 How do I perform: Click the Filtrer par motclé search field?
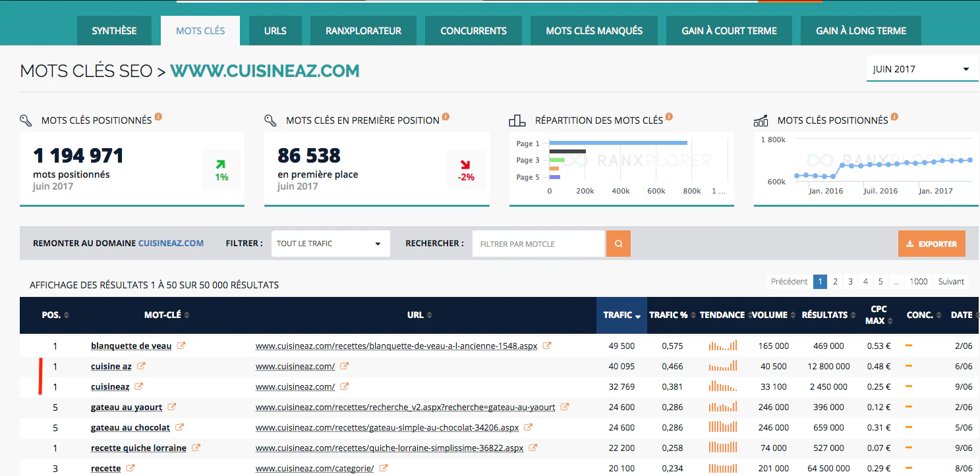(x=538, y=244)
